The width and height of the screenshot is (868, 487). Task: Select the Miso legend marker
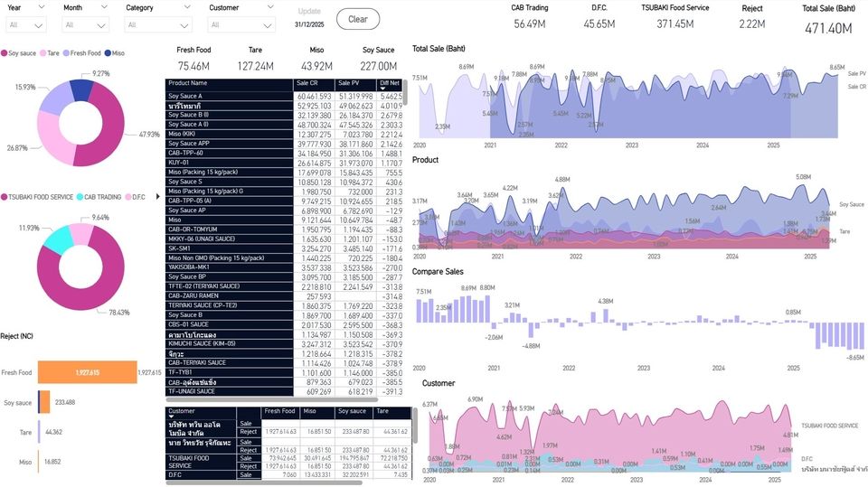108,53
